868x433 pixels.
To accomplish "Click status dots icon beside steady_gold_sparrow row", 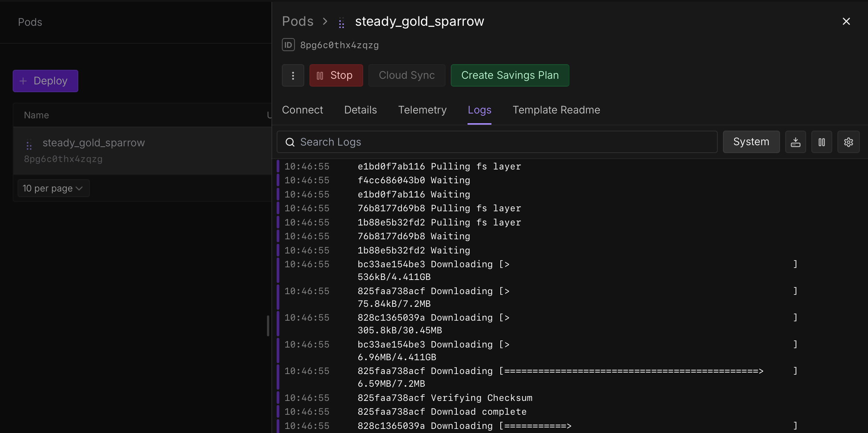I will click(29, 144).
